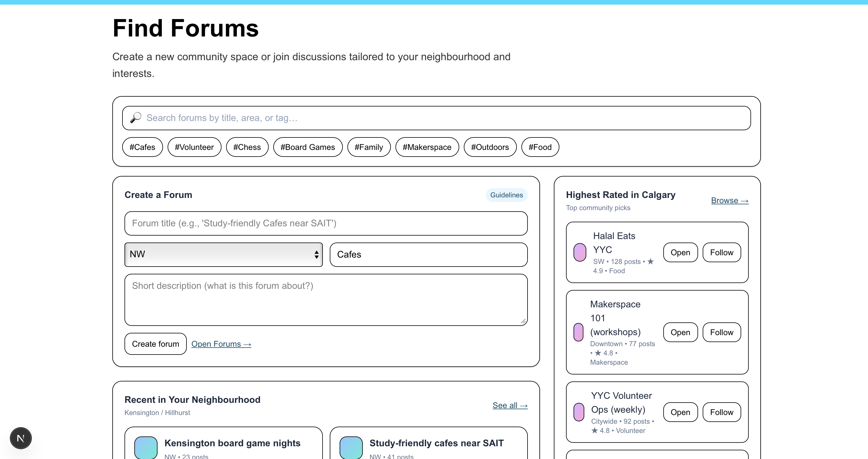Follow the Open Forums link
Viewport: 868px width, 459px height.
221,344
